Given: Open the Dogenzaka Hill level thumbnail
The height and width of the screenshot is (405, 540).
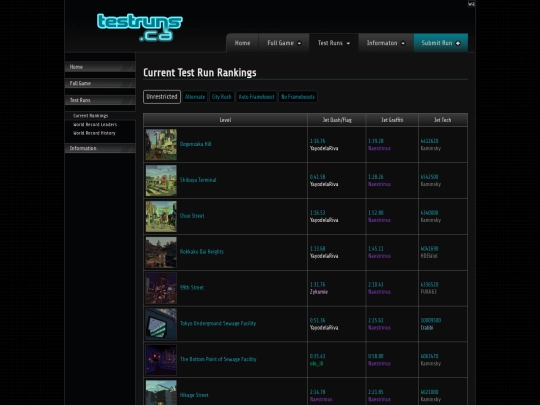Looking at the screenshot, I should pyautogui.click(x=161, y=145).
